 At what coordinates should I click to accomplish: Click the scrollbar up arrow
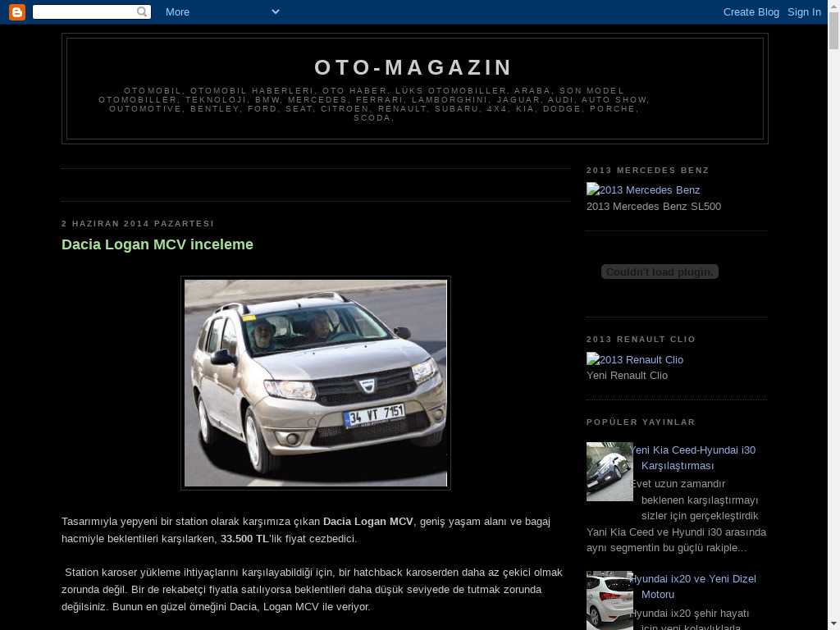click(x=833, y=6)
